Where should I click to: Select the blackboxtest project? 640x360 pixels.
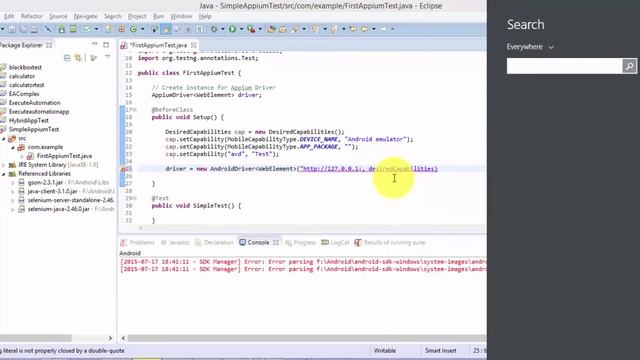pyautogui.click(x=25, y=67)
